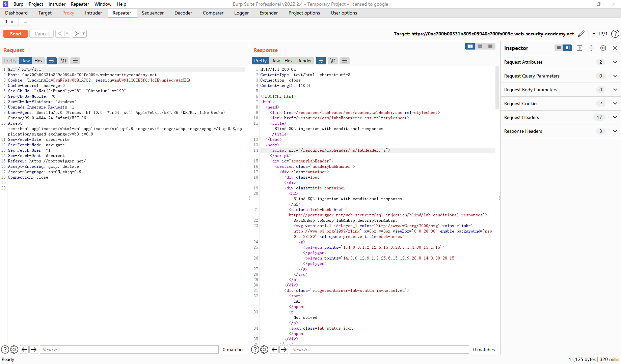Image resolution: width=621 pixels, height=364 pixels.
Task: Show non-printable chars in Response
Action: point(333,61)
